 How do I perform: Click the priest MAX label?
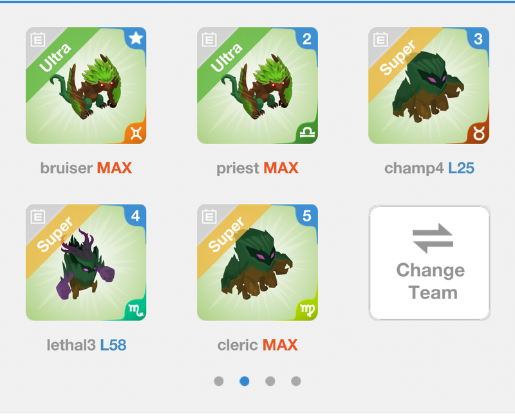[x=257, y=168]
